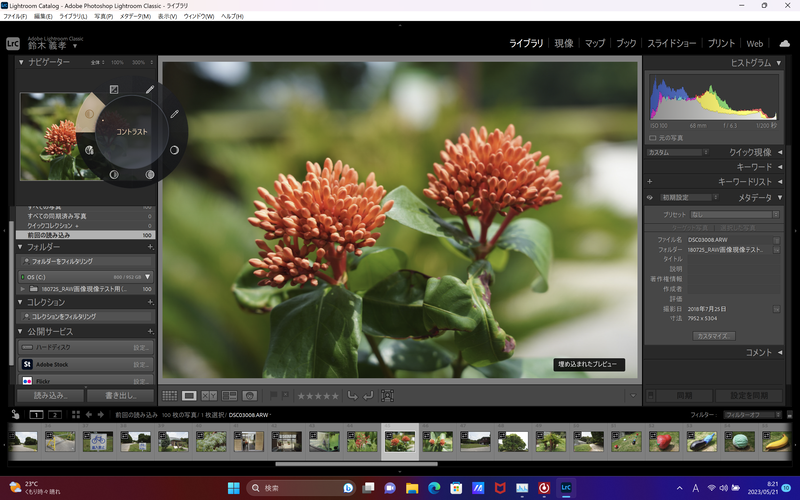The image size is (800, 500).
Task: Switch to the 現像 module
Action: point(564,43)
